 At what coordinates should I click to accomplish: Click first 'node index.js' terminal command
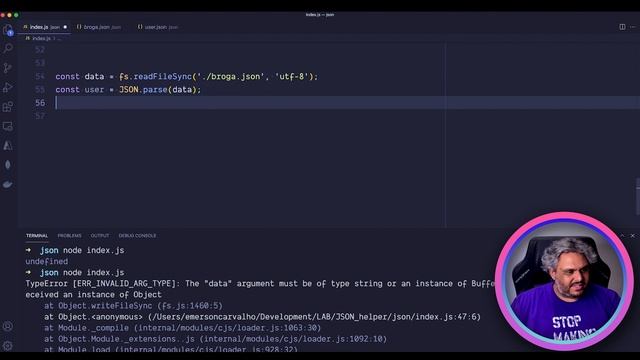[93, 250]
